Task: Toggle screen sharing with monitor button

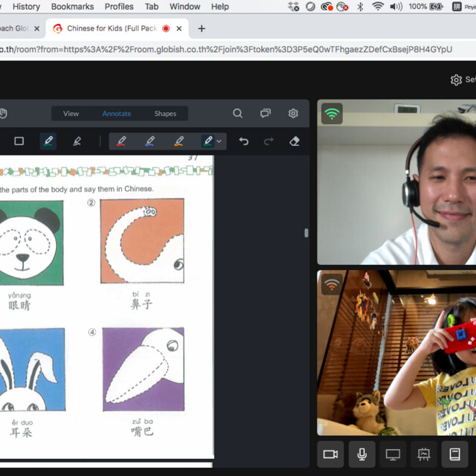Action: pos(393,454)
